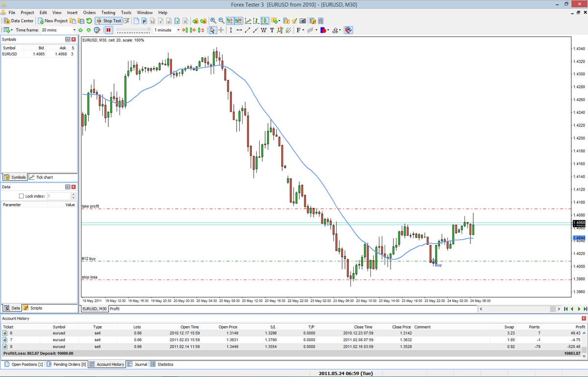Click the green refresh arrow icon

[x=89, y=21]
